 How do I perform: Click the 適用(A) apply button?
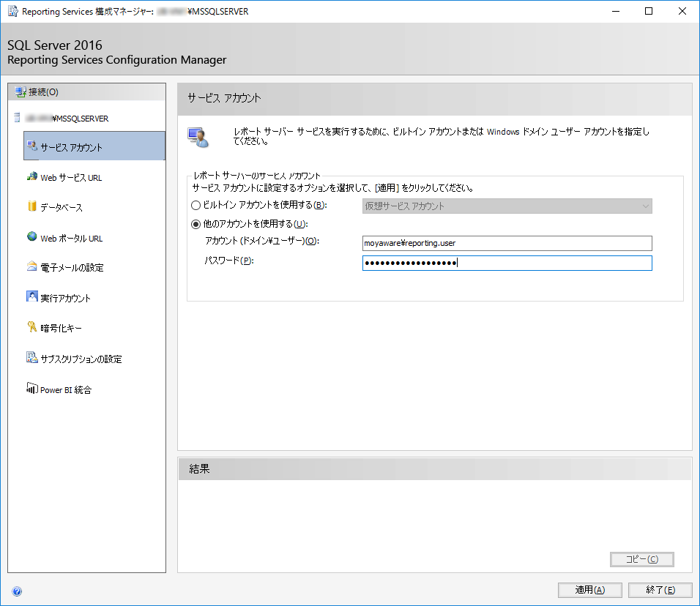click(589, 590)
